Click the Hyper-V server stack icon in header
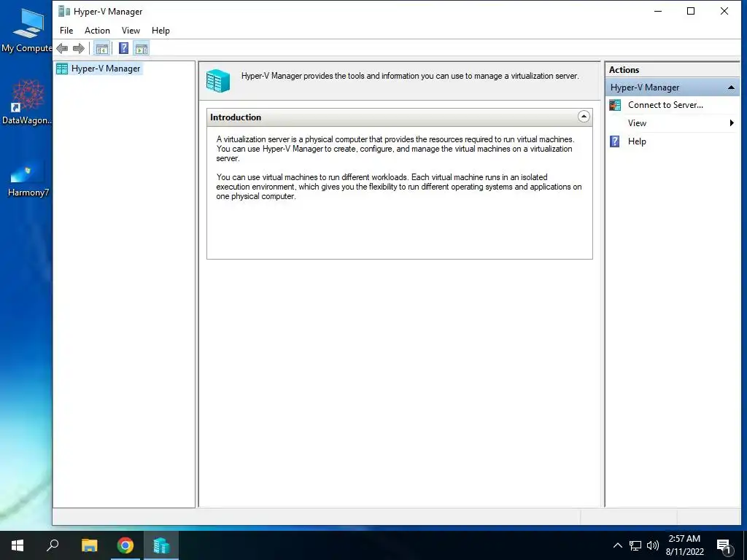Image resolution: width=747 pixels, height=560 pixels. pyautogui.click(x=218, y=80)
